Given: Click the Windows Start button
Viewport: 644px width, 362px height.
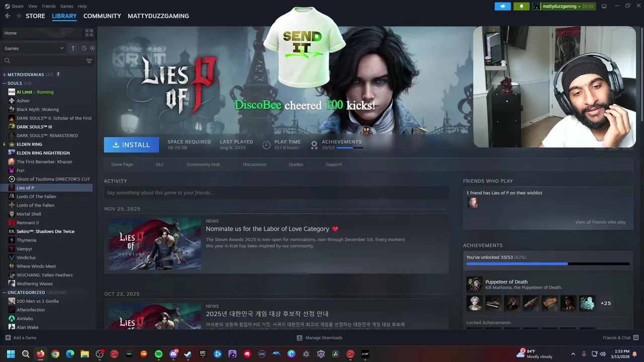Looking at the screenshot, I should click(x=11, y=354).
